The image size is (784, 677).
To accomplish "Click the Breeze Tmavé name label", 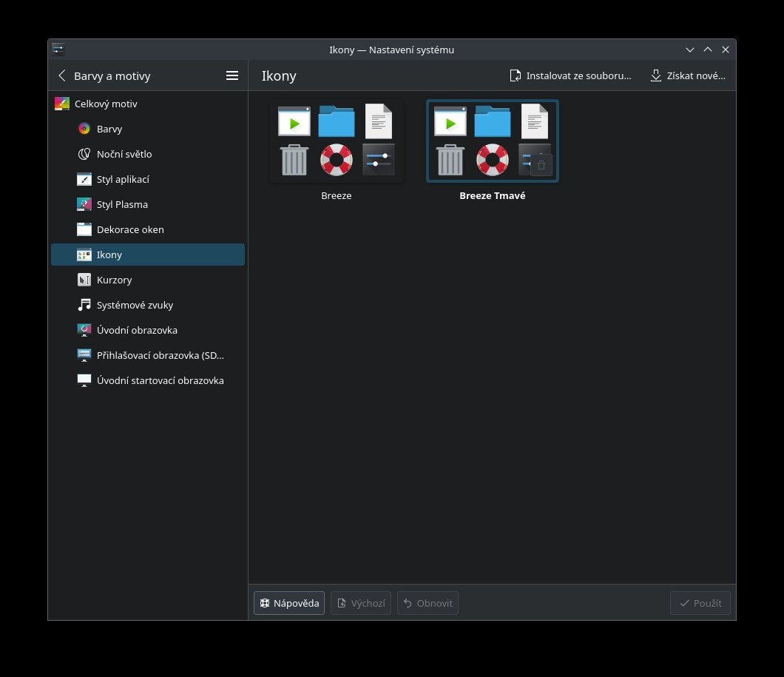I will pos(493,195).
